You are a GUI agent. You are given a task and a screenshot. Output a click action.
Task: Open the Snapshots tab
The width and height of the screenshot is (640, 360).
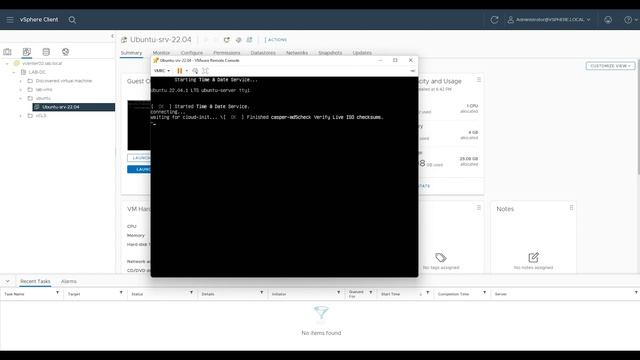click(x=330, y=53)
